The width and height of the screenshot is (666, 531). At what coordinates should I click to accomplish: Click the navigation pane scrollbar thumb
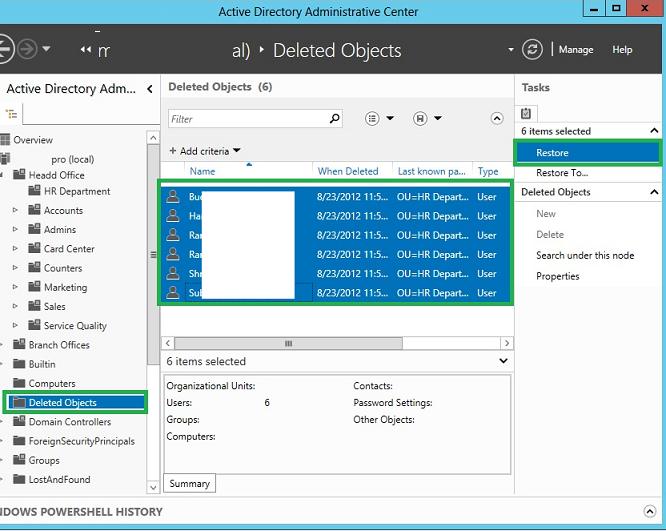click(153, 254)
